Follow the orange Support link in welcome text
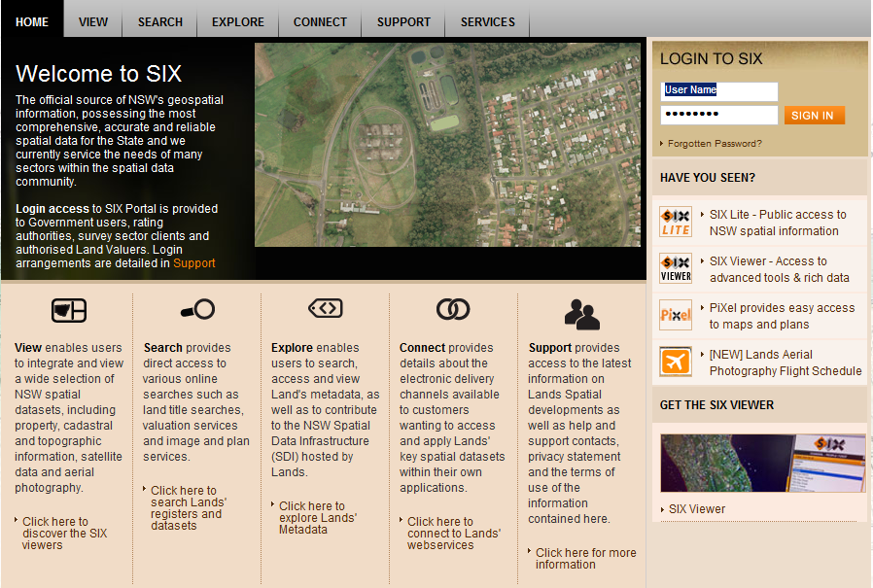The width and height of the screenshot is (873, 588). (x=193, y=262)
